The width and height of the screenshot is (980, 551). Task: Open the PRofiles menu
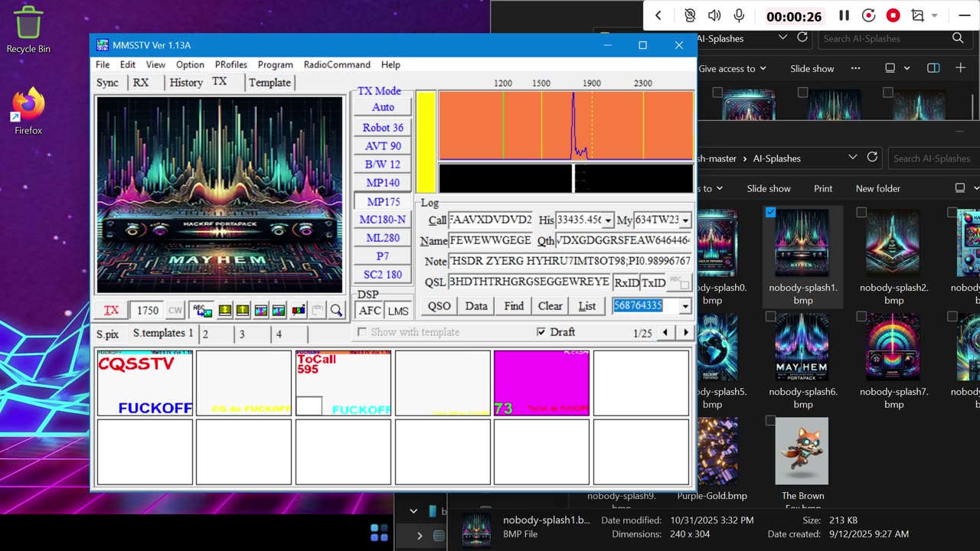pos(231,65)
